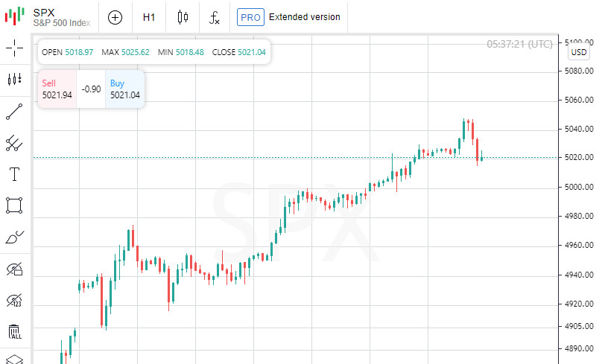Toggle hide indicators eye icon
Screen dimensions: 605x364
tap(14, 300)
